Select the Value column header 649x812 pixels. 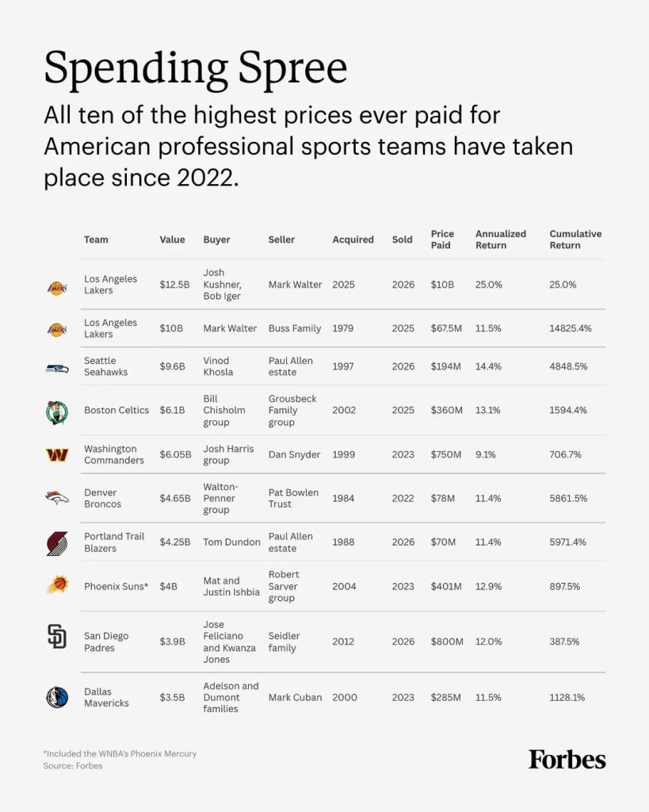[x=172, y=239]
